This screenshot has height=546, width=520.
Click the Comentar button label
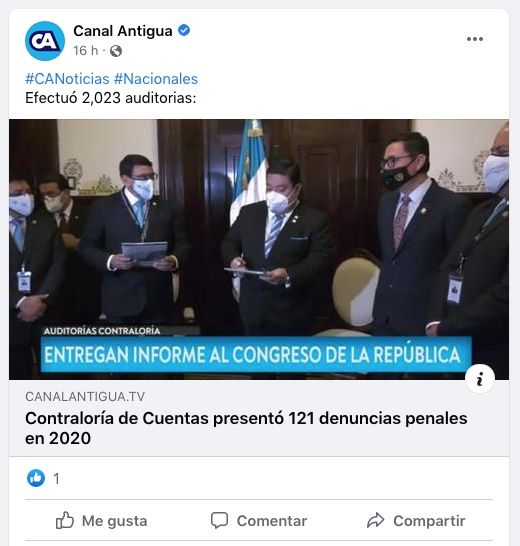pos(272,521)
